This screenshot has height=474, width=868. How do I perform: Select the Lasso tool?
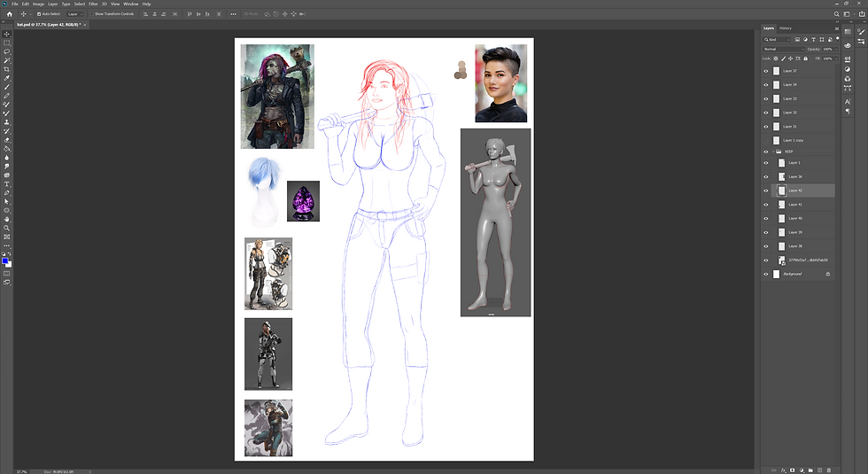tap(7, 51)
